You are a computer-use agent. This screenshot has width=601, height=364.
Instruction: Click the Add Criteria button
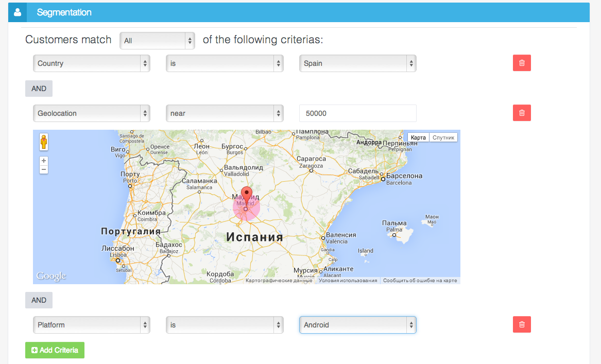pos(55,350)
